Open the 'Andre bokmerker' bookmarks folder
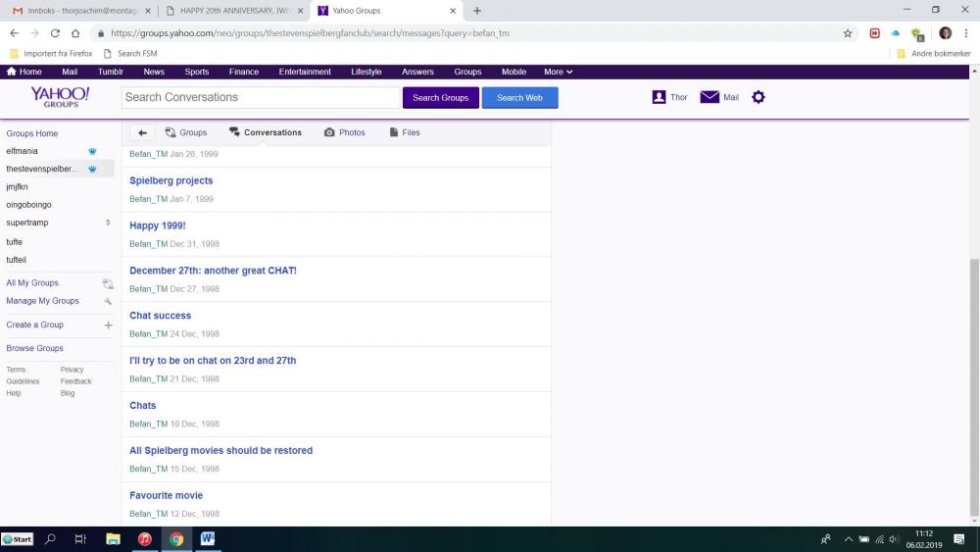Image resolution: width=980 pixels, height=552 pixels. (x=934, y=54)
